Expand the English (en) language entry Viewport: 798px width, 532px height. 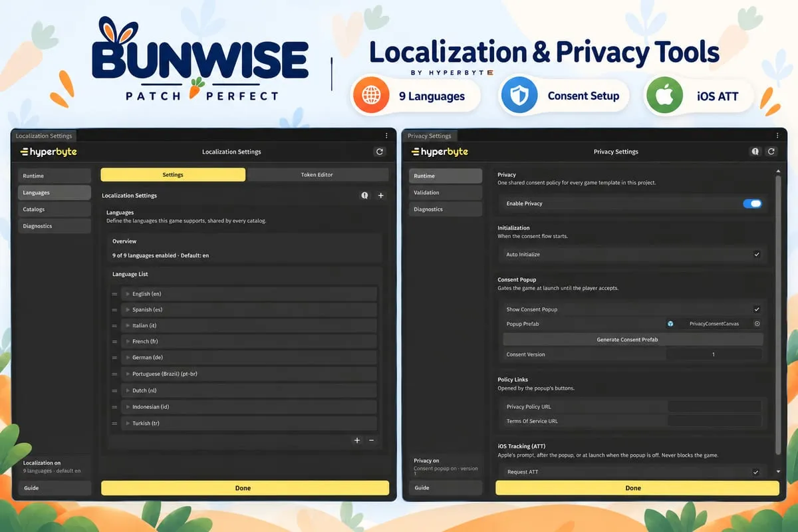(x=127, y=294)
